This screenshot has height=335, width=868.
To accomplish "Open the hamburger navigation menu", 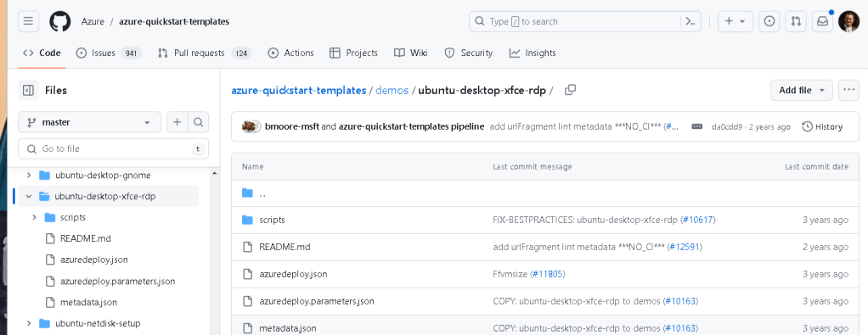I will tap(28, 21).
